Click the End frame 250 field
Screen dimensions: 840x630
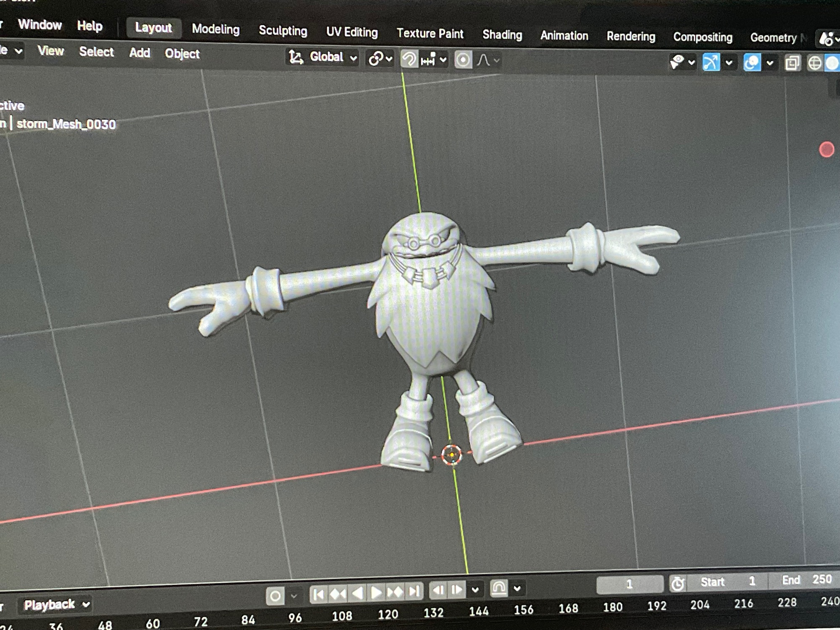click(806, 580)
